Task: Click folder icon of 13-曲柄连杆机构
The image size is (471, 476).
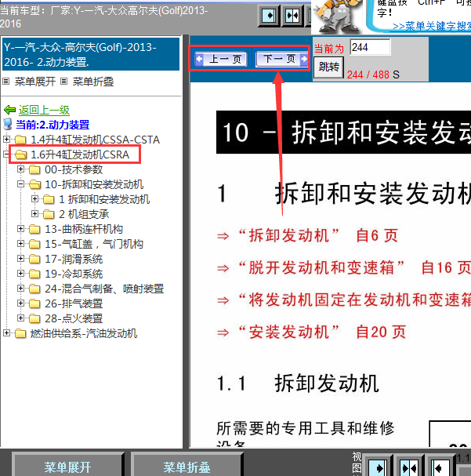Action: tap(34, 229)
